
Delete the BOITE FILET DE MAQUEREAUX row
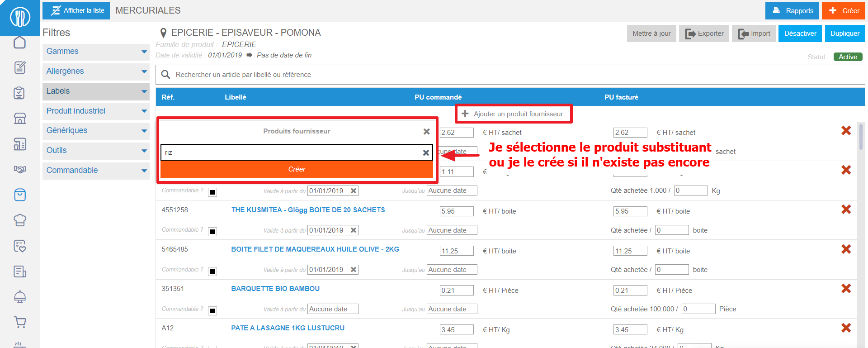[846, 249]
